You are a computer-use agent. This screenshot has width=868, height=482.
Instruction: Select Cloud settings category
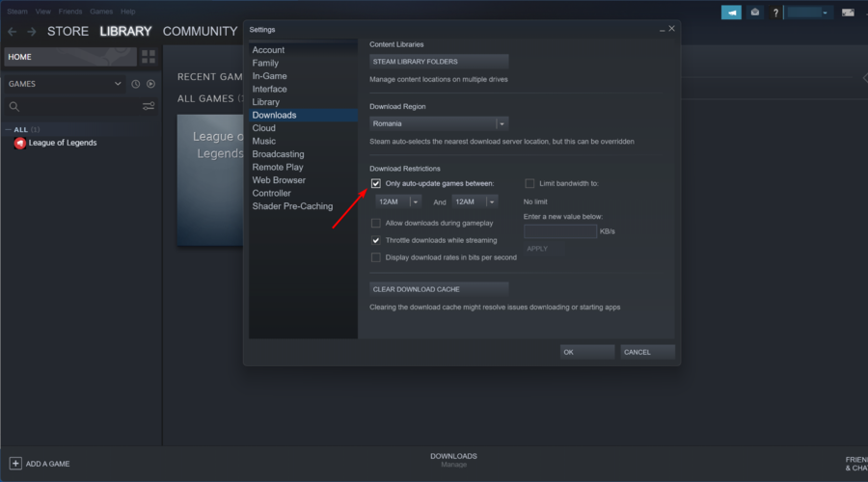(x=303, y=128)
